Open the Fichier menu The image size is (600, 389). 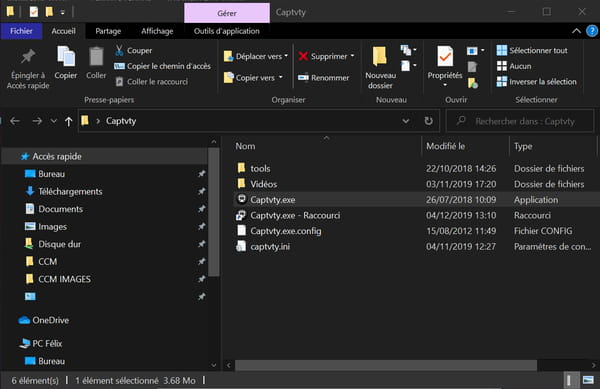point(21,31)
